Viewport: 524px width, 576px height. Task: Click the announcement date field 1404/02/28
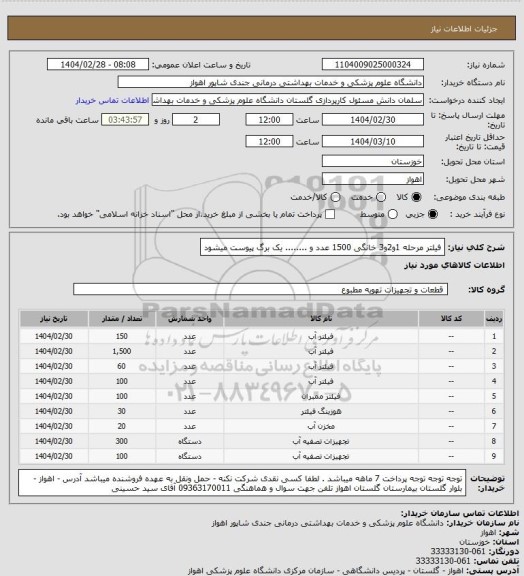point(98,64)
